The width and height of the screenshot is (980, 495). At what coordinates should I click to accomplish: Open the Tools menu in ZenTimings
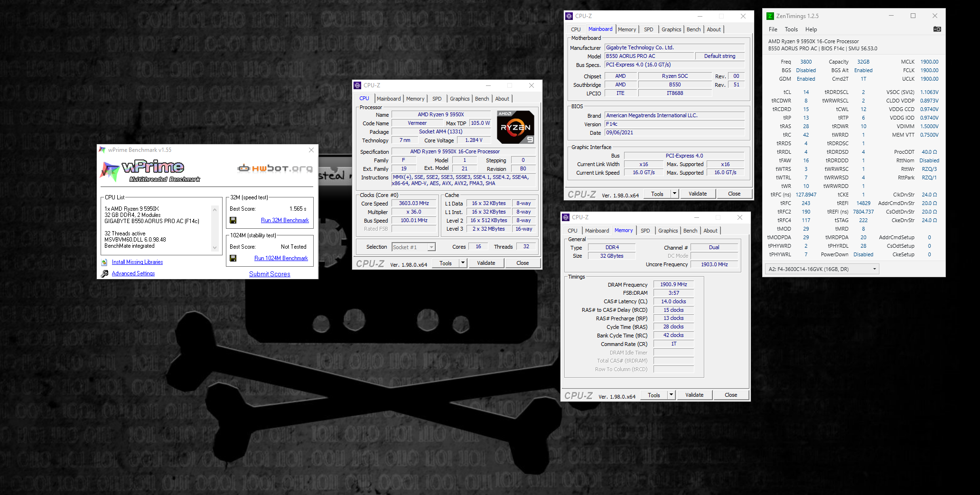click(791, 29)
